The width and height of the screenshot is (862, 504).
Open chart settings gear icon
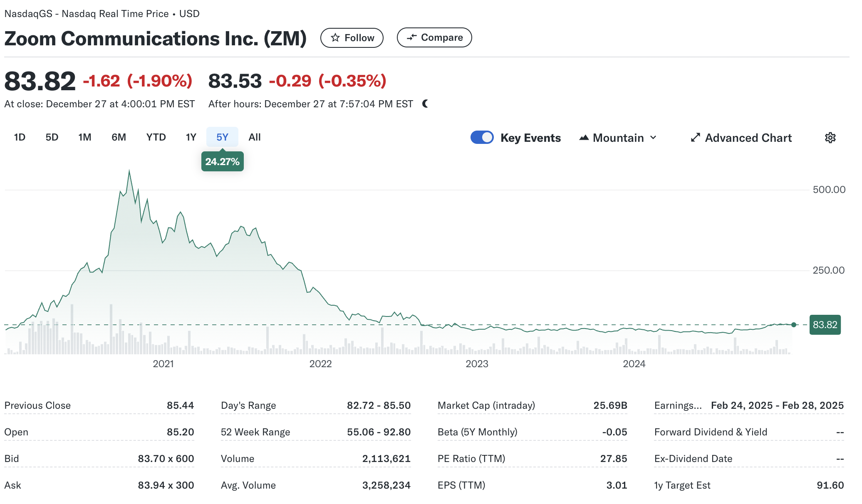pos(830,138)
